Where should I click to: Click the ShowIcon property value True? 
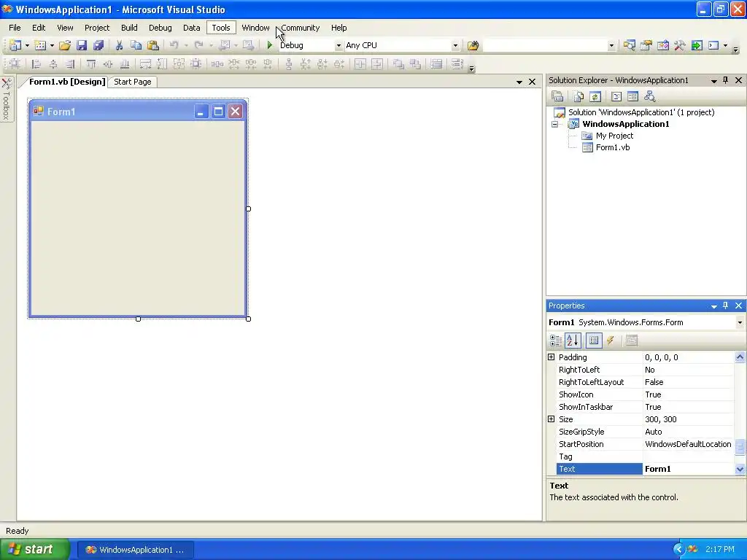(689, 394)
